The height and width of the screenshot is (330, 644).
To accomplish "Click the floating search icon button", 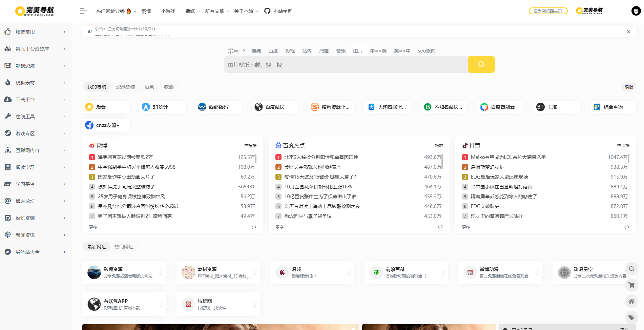I will 631,269.
